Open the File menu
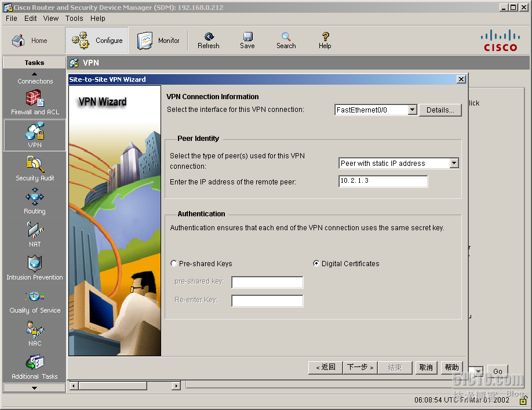532x410 pixels. [11, 19]
